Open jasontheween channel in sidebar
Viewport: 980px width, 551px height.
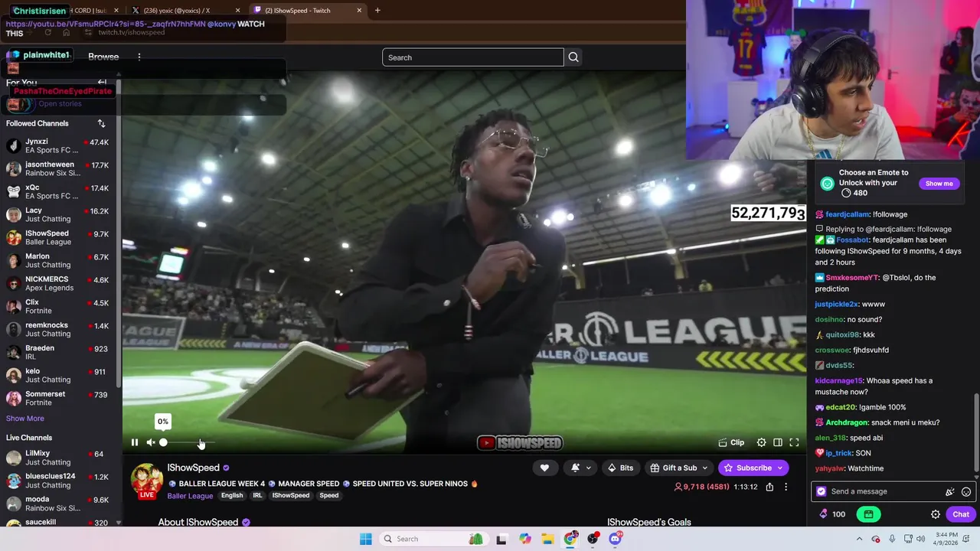point(58,169)
